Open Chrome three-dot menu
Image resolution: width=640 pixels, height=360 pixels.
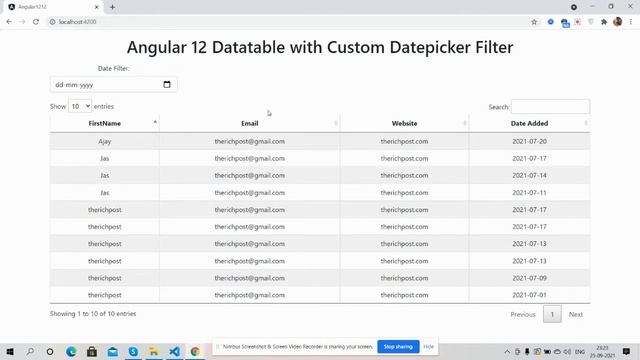pyautogui.click(x=631, y=22)
